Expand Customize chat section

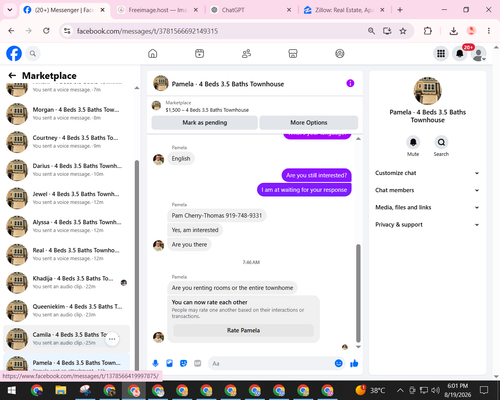[x=427, y=173]
